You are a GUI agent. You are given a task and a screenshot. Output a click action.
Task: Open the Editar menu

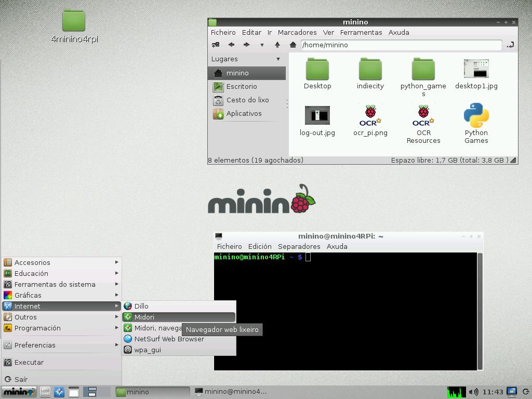(251, 33)
